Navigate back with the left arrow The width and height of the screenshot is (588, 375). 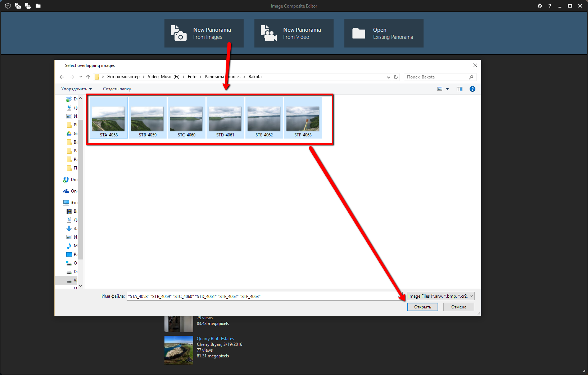coord(62,77)
